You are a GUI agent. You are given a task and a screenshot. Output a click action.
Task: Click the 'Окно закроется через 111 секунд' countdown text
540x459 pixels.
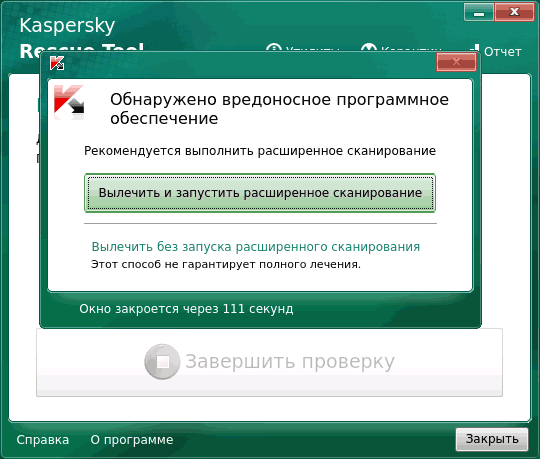(186, 309)
